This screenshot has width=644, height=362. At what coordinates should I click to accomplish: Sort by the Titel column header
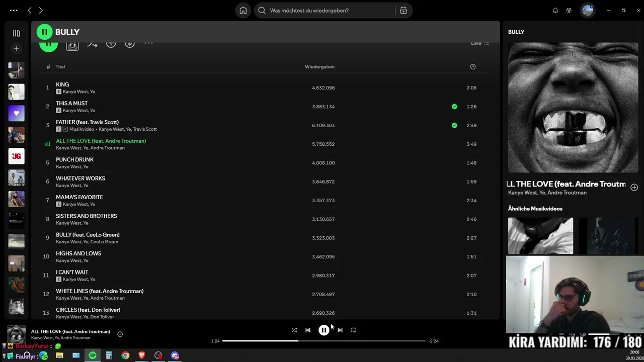(60, 66)
